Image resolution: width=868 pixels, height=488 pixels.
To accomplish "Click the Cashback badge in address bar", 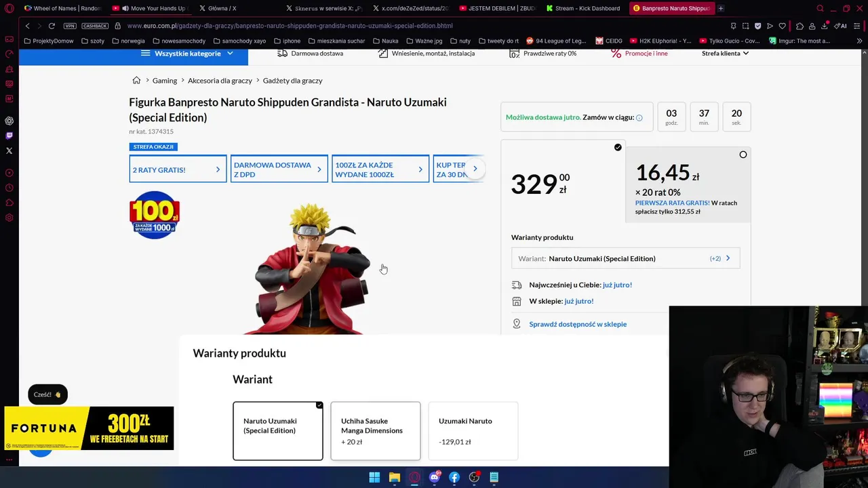I will coord(95,26).
